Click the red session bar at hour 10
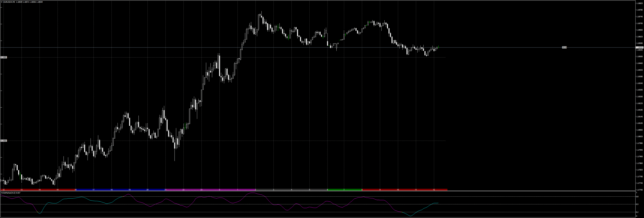 pyautogui.click(x=398, y=190)
